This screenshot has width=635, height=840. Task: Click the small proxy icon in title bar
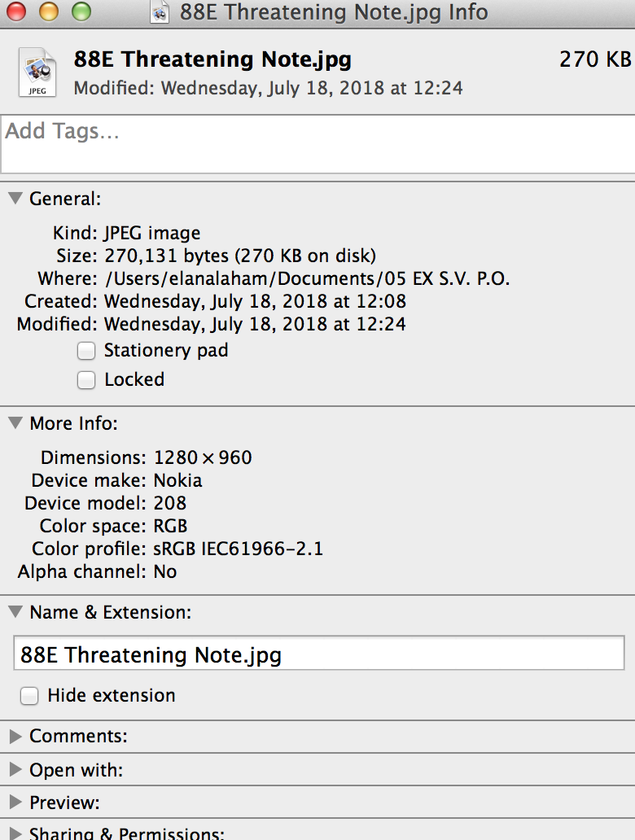(x=160, y=13)
